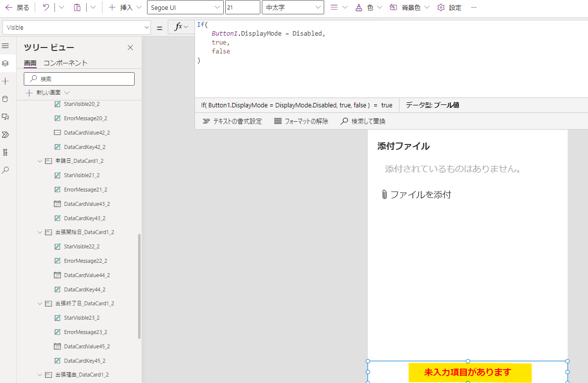Click the DataCardValue45_2 calendar icon

[57, 346]
